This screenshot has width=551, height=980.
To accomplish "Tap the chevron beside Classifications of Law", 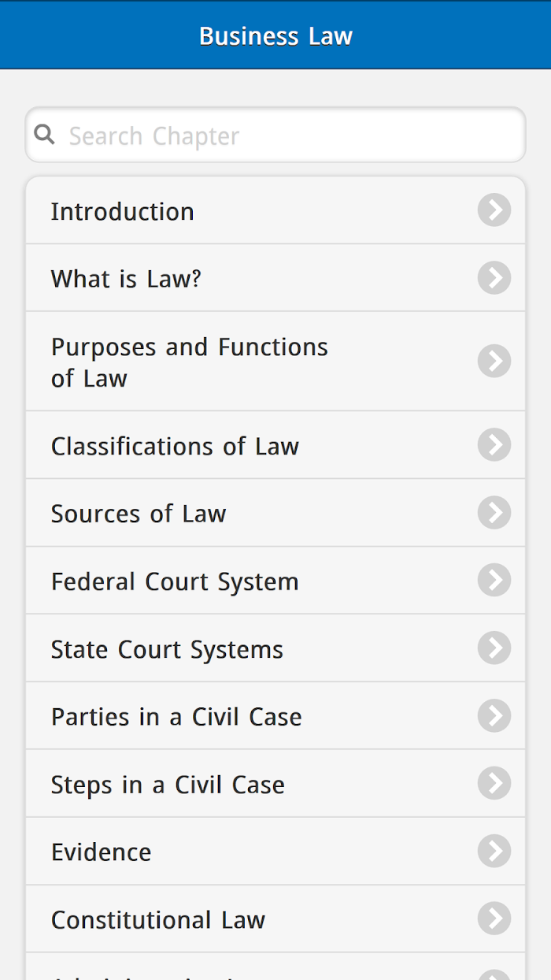I will coord(494,445).
